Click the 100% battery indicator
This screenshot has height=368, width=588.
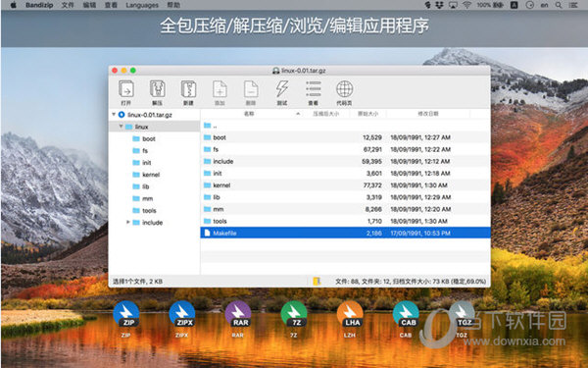click(490, 5)
